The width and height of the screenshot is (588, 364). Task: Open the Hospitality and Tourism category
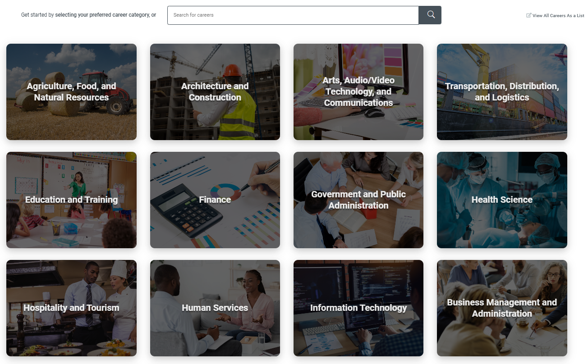pyautogui.click(x=71, y=308)
